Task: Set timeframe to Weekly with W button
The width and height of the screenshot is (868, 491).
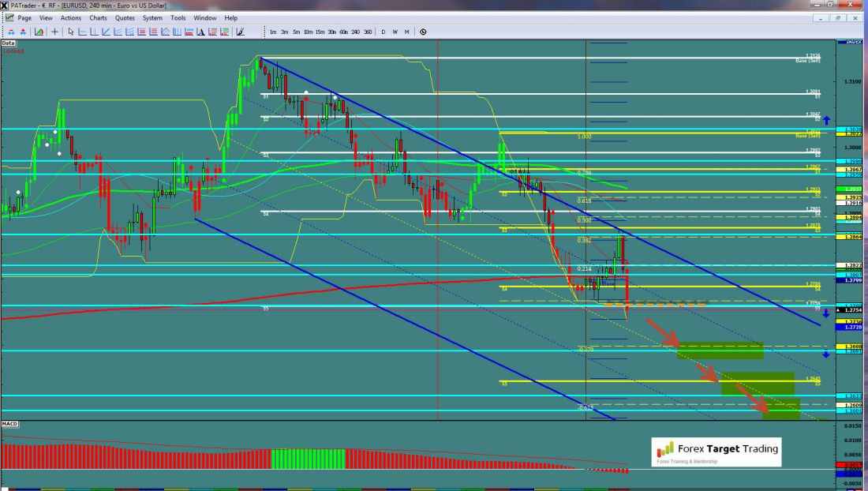Action: [x=395, y=32]
